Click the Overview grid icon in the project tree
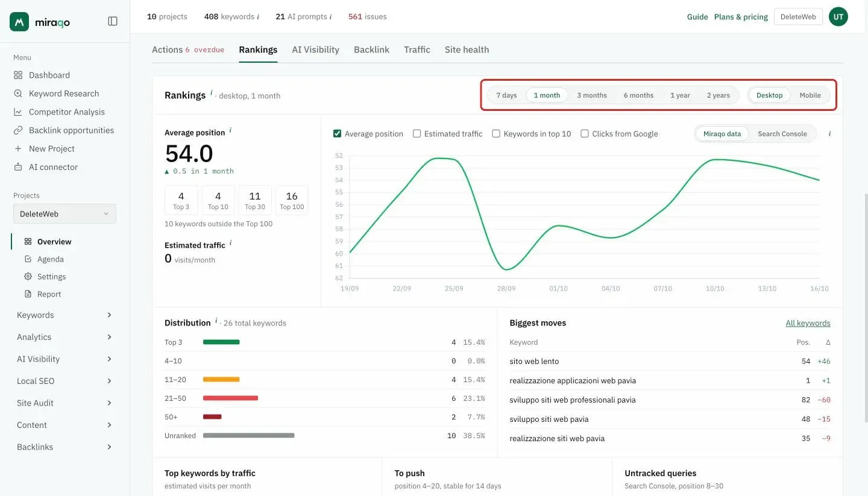 pos(28,242)
